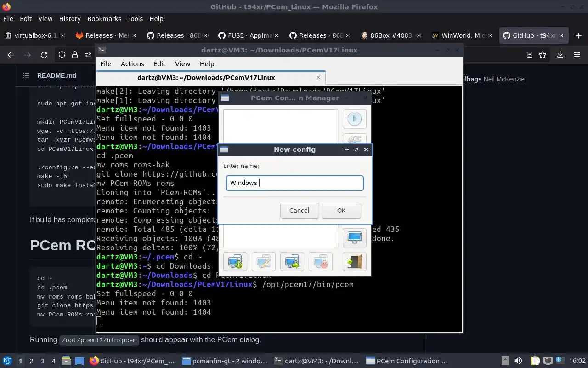Toggle reader view icon in Firefox

click(x=530, y=55)
